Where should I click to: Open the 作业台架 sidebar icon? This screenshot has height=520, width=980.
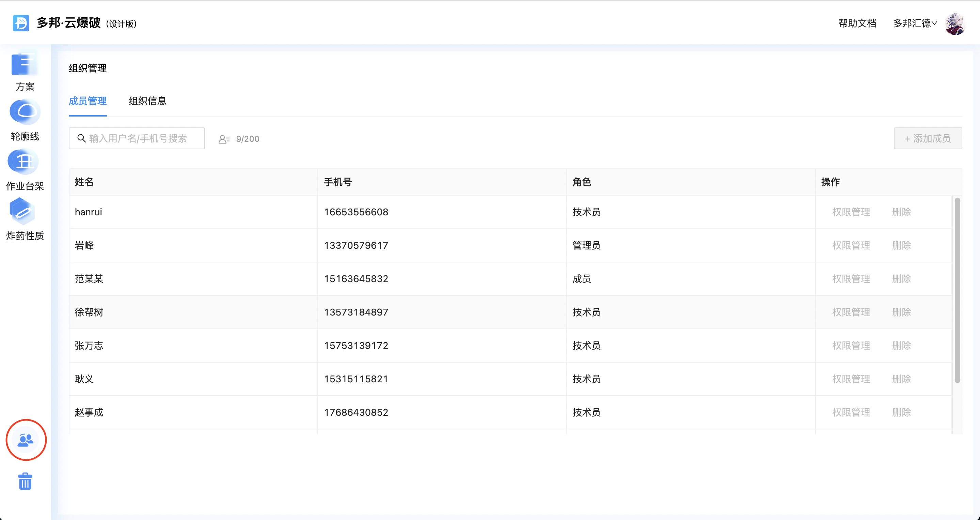pos(23,162)
